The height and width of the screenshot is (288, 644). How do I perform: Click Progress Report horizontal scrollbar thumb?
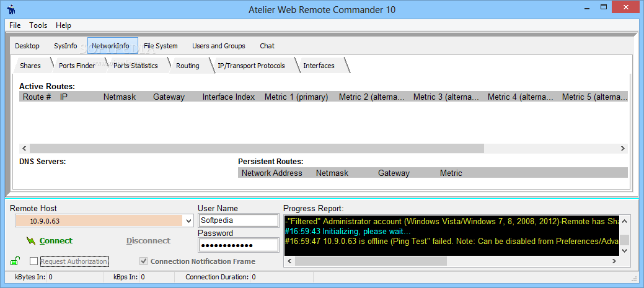(x=371, y=261)
